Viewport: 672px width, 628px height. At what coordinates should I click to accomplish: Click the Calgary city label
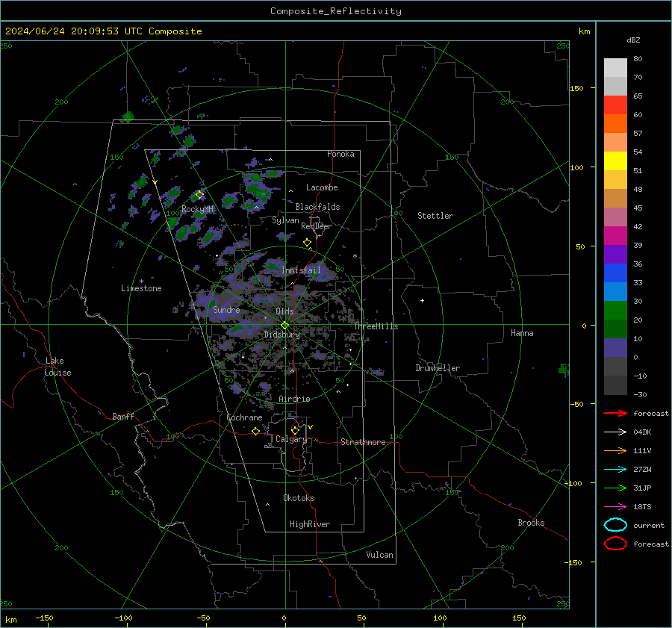(291, 439)
